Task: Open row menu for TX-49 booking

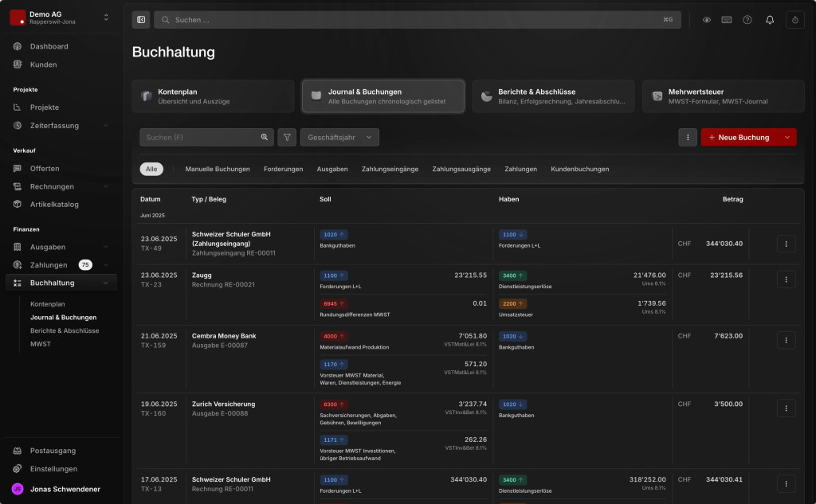Action: (x=786, y=244)
